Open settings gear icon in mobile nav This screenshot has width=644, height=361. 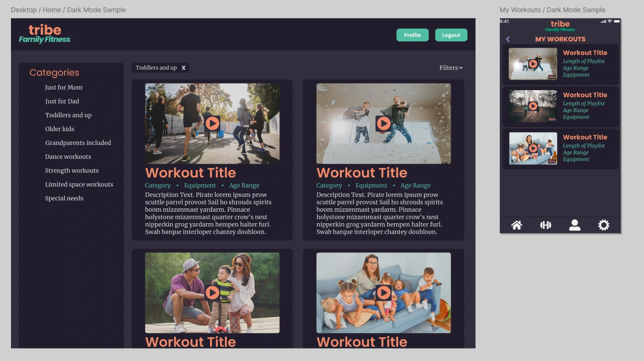tap(604, 225)
